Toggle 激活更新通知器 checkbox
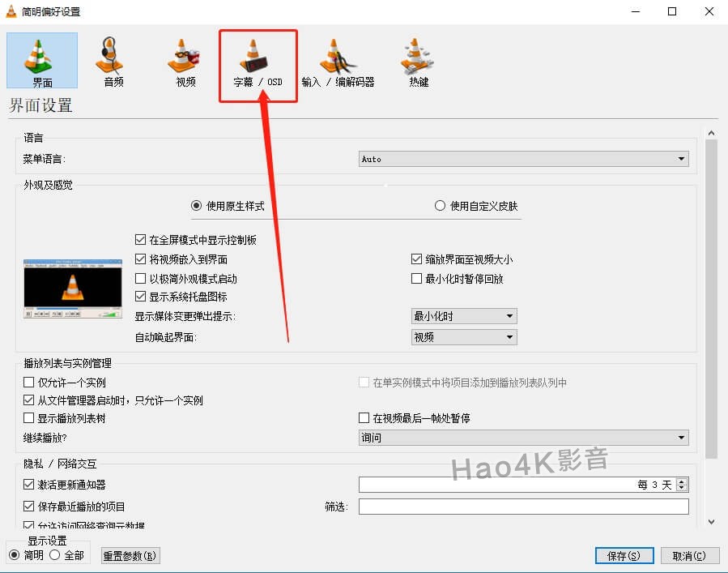The width and height of the screenshot is (728, 573). 29,485
